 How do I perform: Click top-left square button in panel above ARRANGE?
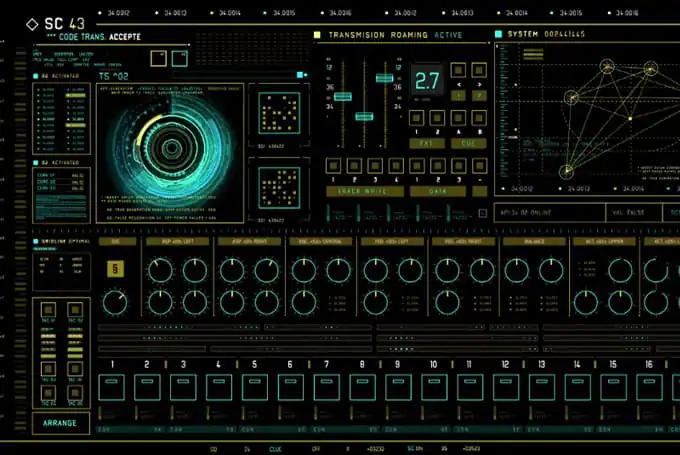(48, 310)
